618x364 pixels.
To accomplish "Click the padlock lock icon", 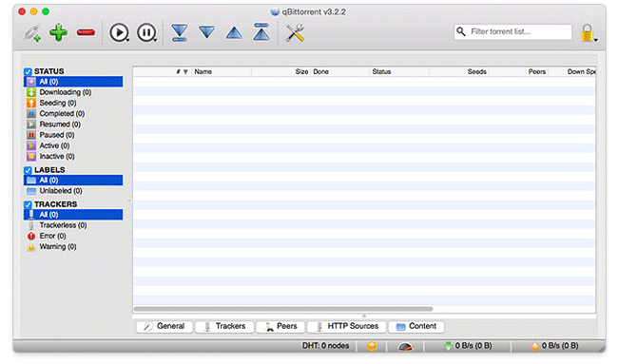I will 587,32.
